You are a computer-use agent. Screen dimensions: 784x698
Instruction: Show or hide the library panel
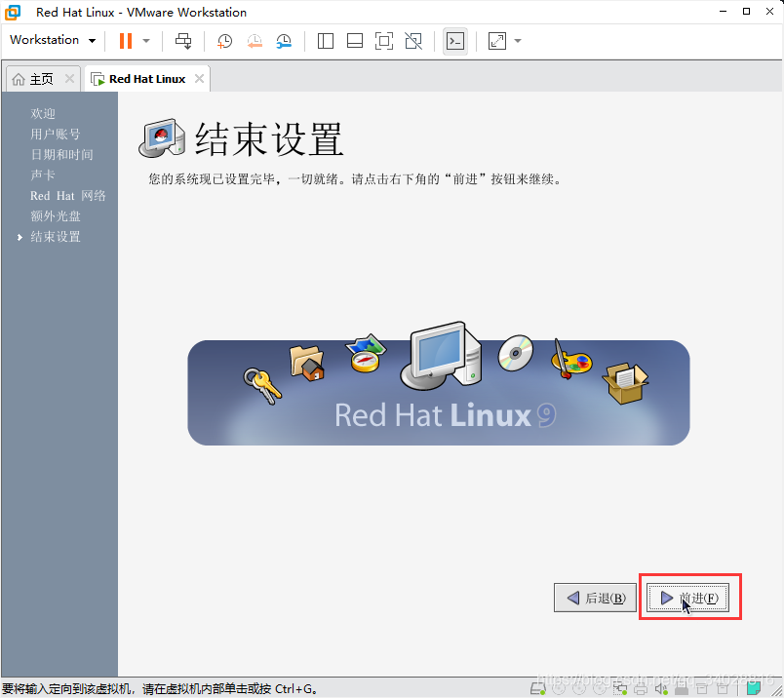pyautogui.click(x=325, y=40)
